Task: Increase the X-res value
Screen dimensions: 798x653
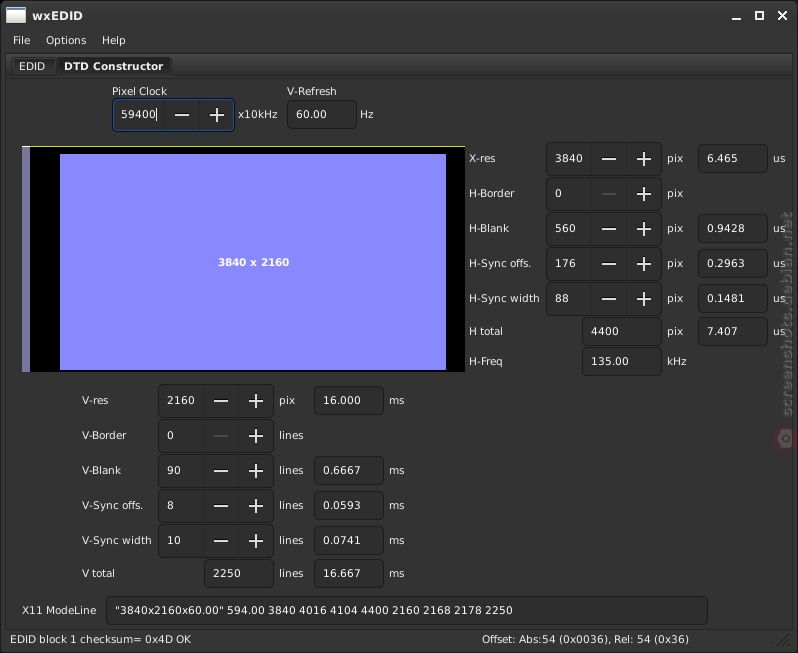Action: click(x=644, y=159)
